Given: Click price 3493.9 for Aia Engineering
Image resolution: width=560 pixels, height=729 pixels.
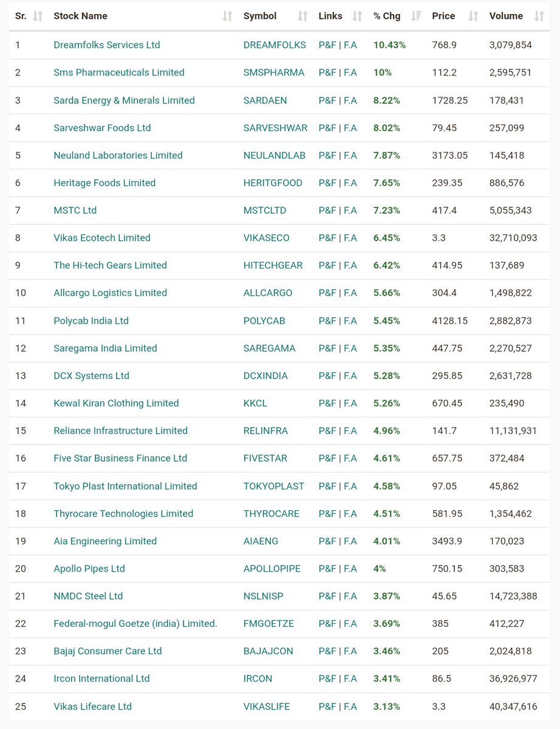Looking at the screenshot, I should point(448,541).
